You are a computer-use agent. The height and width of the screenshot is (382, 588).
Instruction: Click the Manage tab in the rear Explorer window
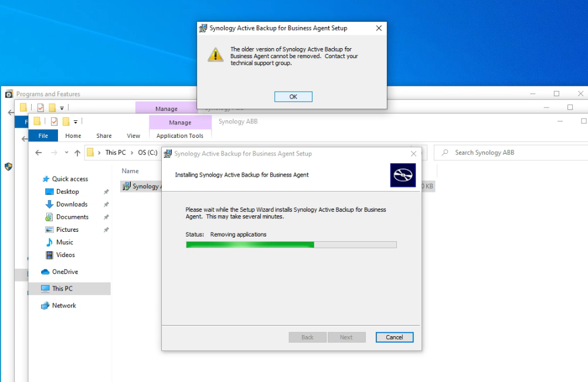pos(166,109)
